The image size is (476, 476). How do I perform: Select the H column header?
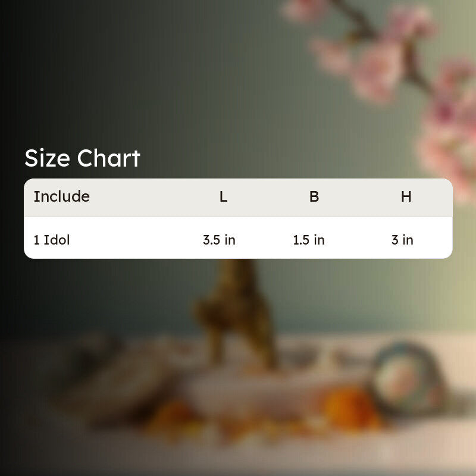(406, 197)
